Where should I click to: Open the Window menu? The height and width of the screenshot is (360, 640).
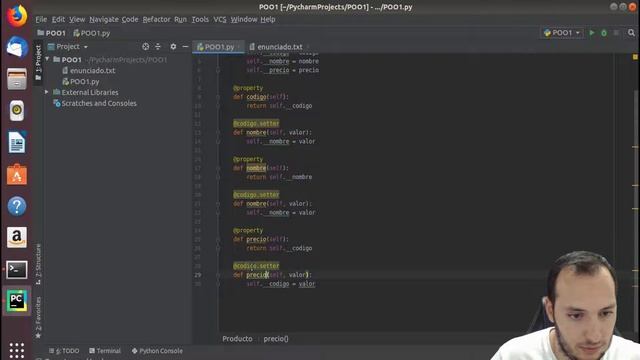tap(244, 19)
